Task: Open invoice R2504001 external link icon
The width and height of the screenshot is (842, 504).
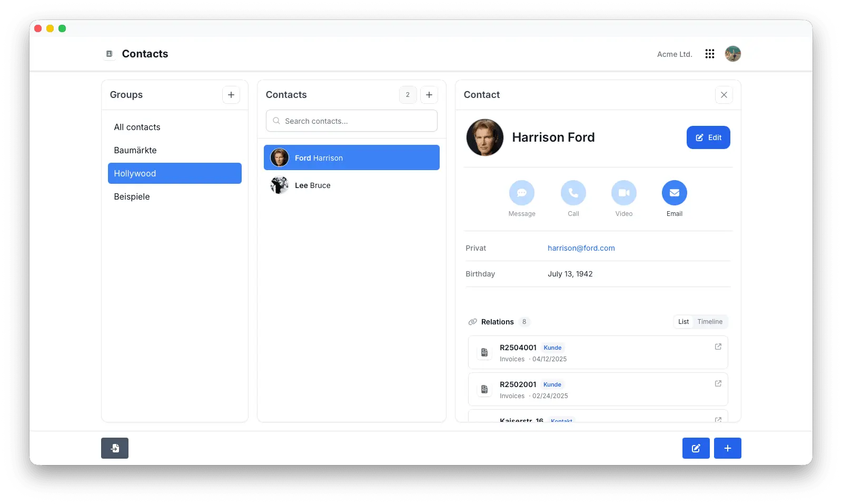Action: coord(718,347)
